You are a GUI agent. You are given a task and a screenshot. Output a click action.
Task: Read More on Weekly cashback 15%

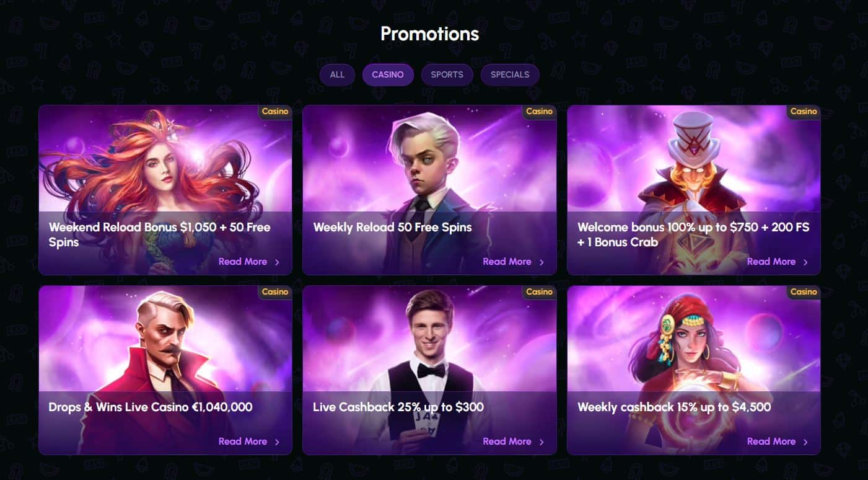(x=778, y=442)
